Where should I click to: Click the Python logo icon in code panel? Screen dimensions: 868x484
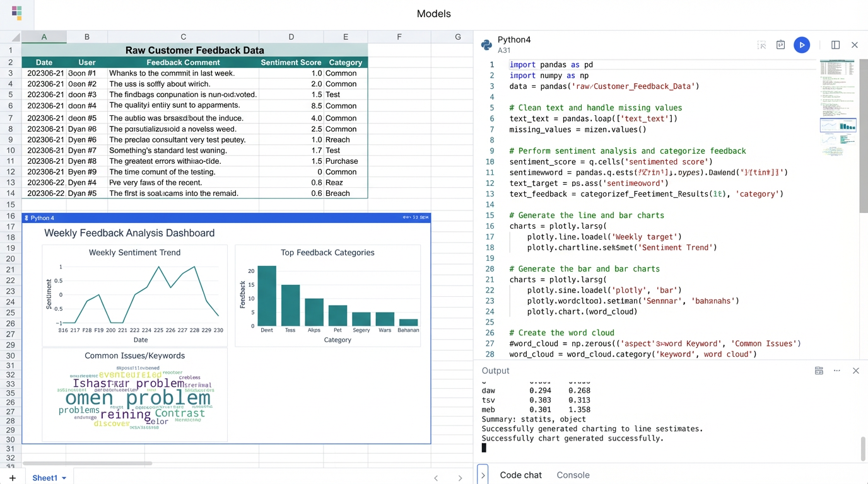point(486,45)
